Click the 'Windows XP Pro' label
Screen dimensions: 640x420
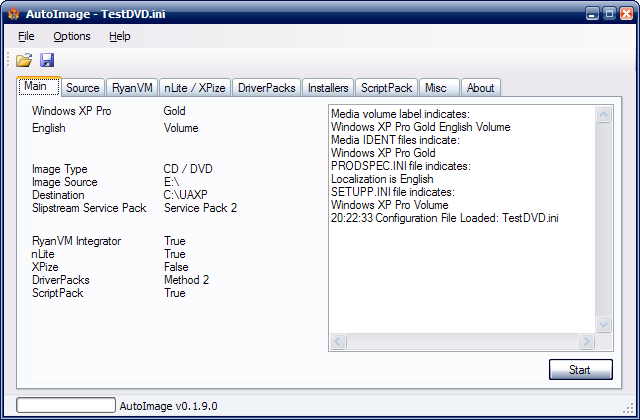[x=72, y=111]
